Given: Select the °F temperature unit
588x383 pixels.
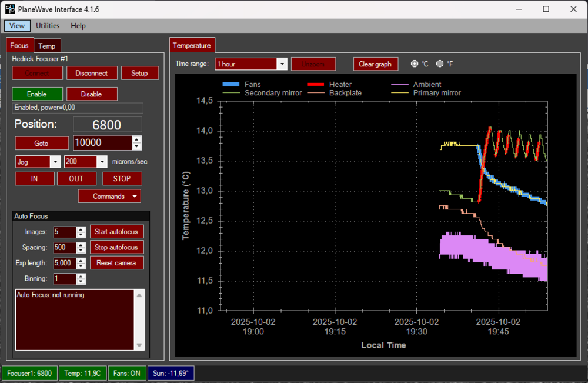Looking at the screenshot, I should tap(439, 64).
